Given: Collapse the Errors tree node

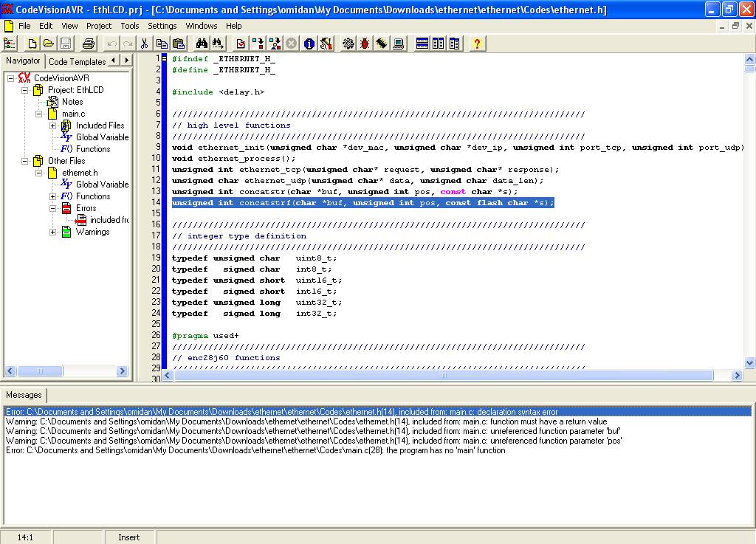Looking at the screenshot, I should tap(52, 208).
